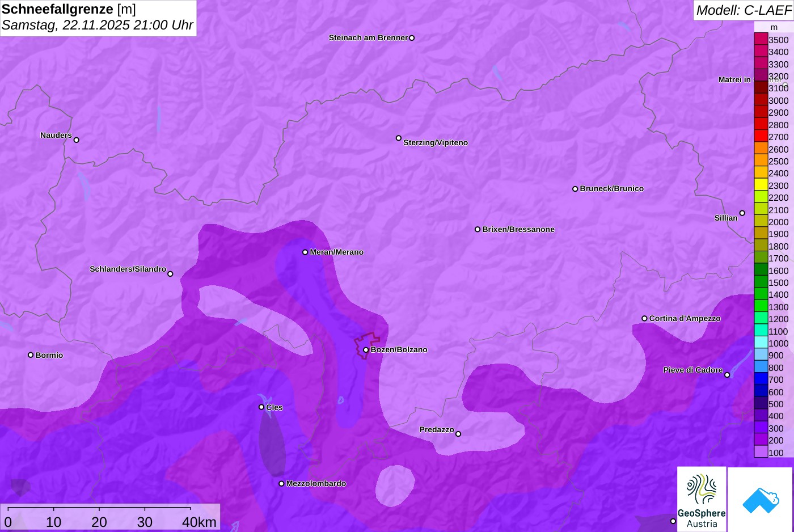Click the Steinach am Brenner label
The image size is (794, 532).
point(369,37)
